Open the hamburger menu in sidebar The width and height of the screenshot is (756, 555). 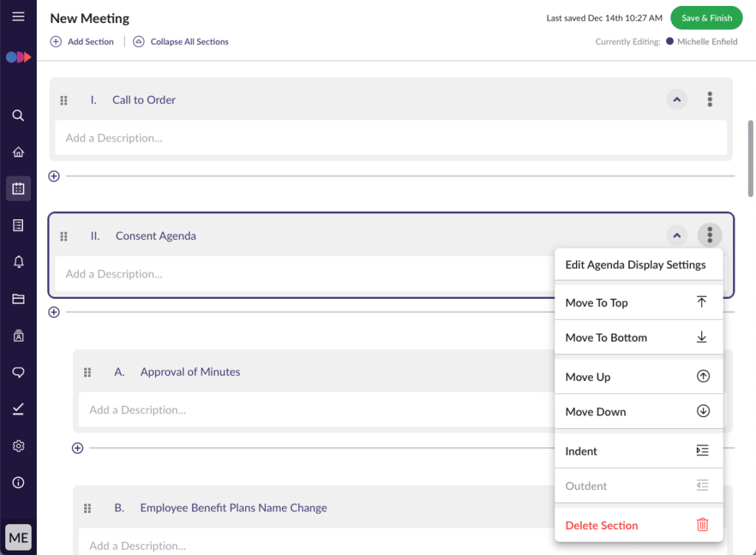[18, 17]
